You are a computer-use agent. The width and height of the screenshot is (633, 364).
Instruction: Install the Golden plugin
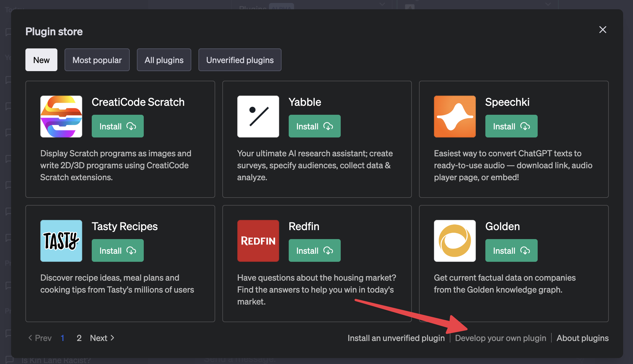point(511,250)
